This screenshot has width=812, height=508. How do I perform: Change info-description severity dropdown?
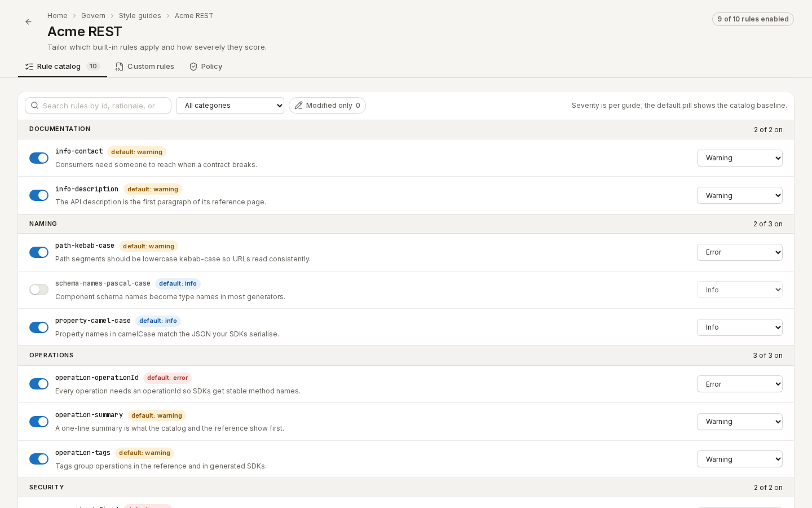coord(740,195)
